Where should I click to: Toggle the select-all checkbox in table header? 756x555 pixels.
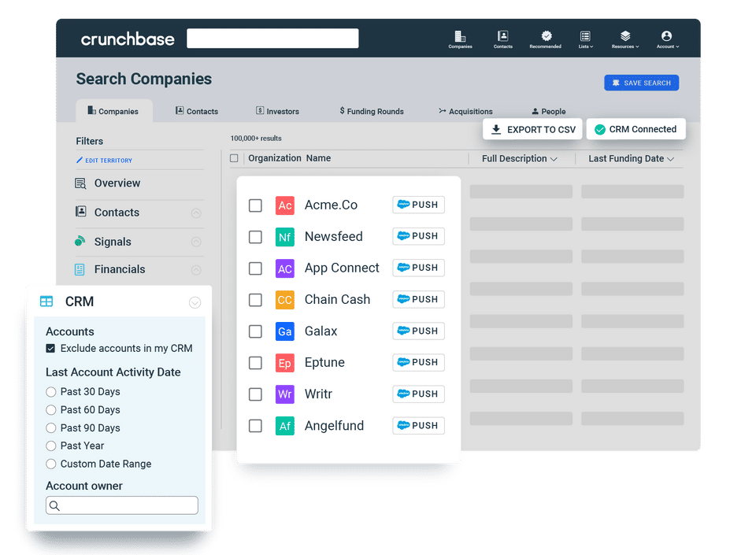[234, 158]
